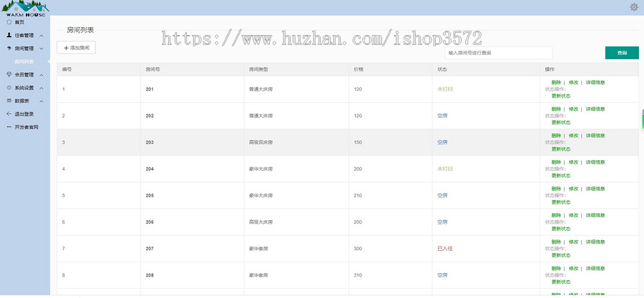Open 详细信息 for room 207

595,242
